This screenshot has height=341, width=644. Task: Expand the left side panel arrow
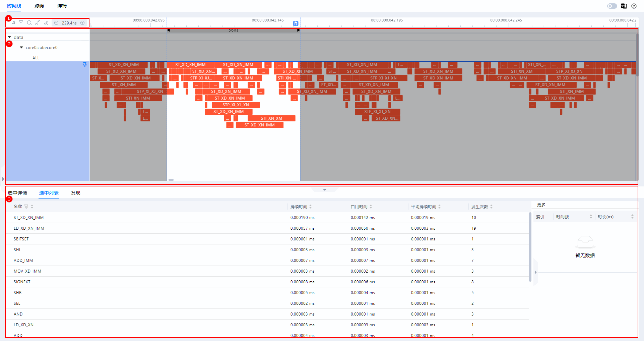click(x=3, y=179)
